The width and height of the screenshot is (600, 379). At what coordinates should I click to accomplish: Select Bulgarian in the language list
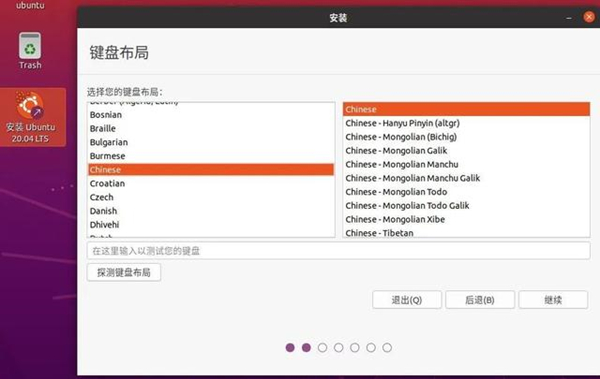click(211, 142)
